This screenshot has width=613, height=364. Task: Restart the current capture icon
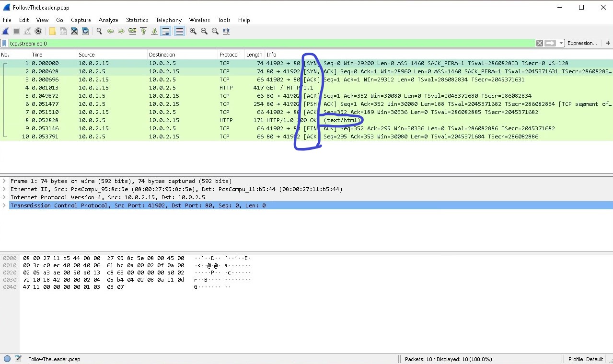27,31
